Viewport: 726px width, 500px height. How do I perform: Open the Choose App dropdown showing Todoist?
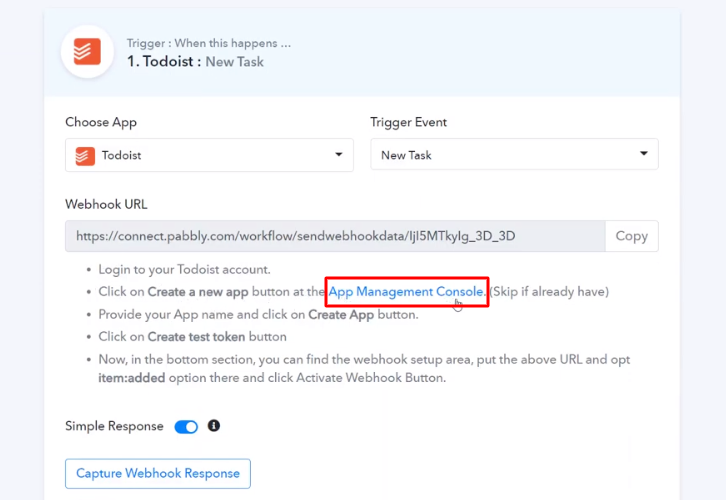[209, 155]
